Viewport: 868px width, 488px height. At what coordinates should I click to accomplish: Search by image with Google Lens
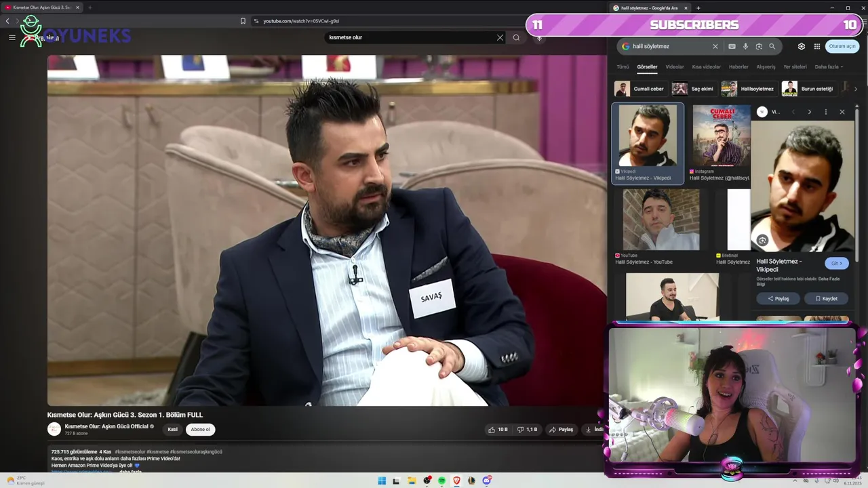759,46
